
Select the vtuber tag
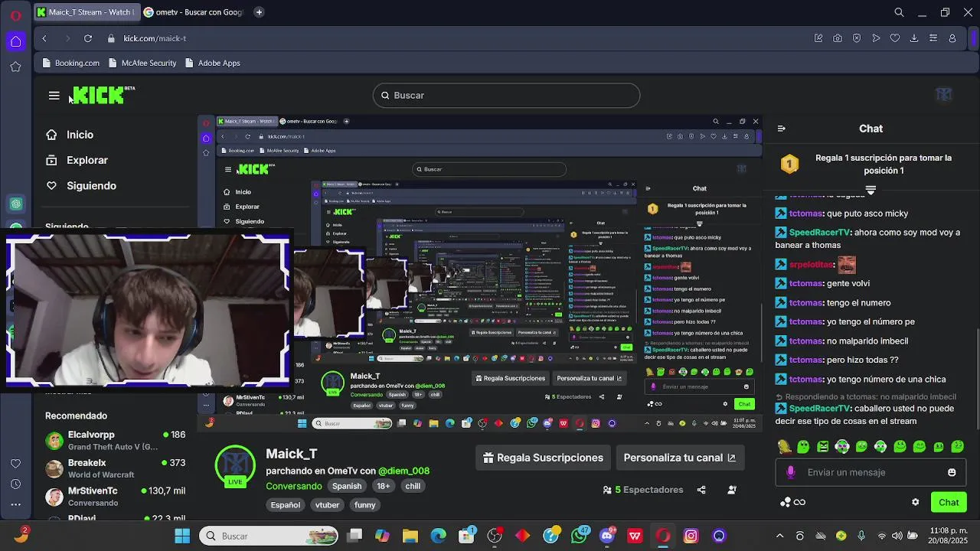point(328,505)
